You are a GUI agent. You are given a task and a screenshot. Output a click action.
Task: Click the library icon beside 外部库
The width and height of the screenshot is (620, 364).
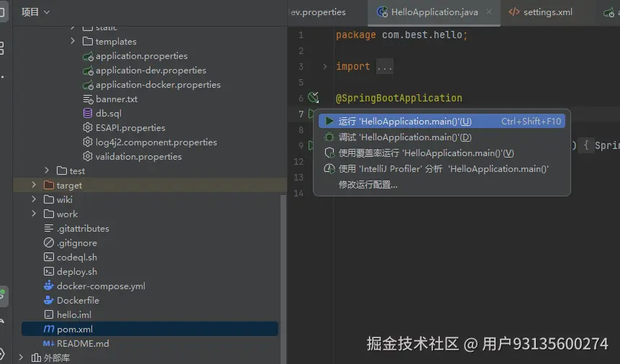[x=37, y=358]
